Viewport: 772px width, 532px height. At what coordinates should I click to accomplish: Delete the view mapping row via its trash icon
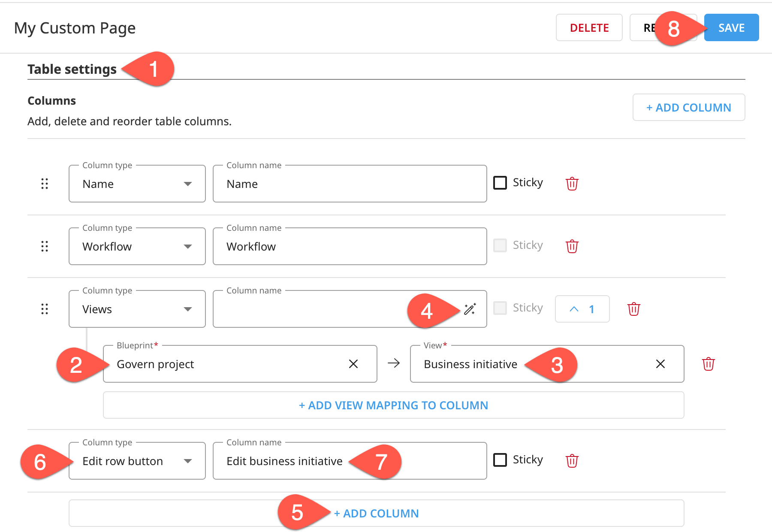708,364
